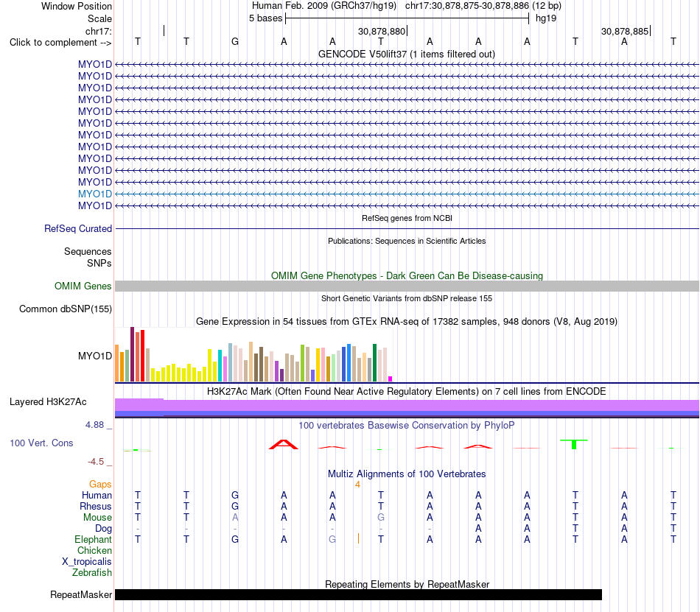Click the Multiz Alignments of 100 Vertebrates title

point(407,474)
